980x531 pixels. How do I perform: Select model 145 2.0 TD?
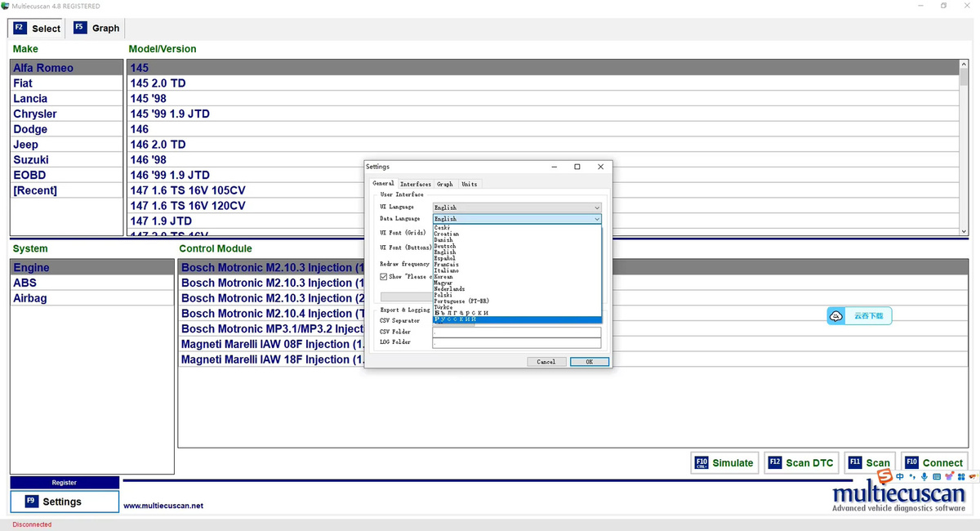[542, 83]
